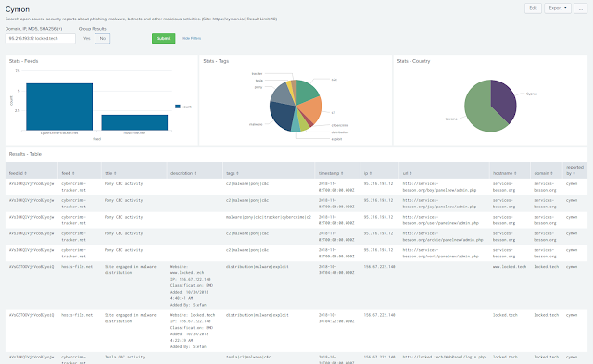Sort results by tags column header
Screen dimensions: 593x364
coord(233,173)
